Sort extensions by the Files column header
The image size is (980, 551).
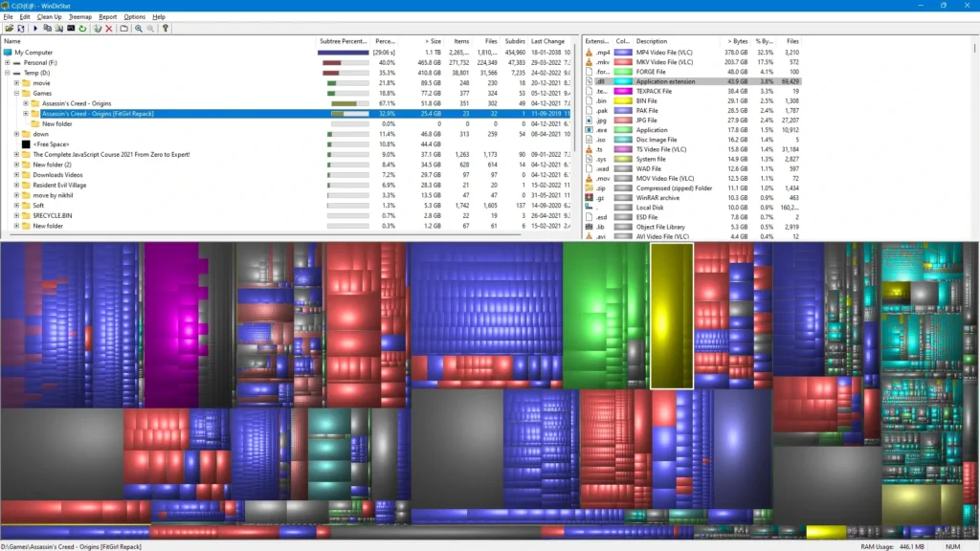[791, 41]
